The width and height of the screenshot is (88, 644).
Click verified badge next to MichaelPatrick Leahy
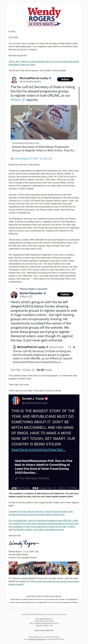pyautogui.click(x=50, y=78)
